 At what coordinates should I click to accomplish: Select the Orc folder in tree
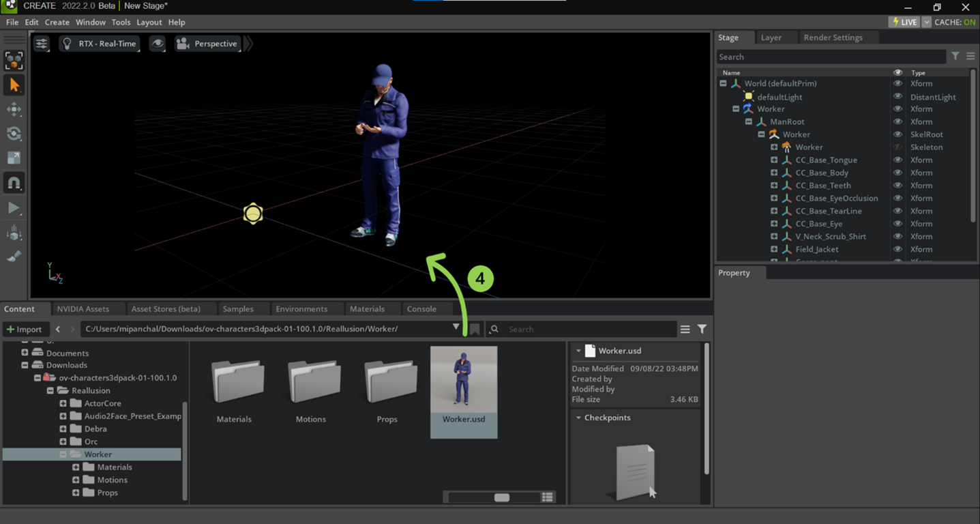pyautogui.click(x=91, y=441)
